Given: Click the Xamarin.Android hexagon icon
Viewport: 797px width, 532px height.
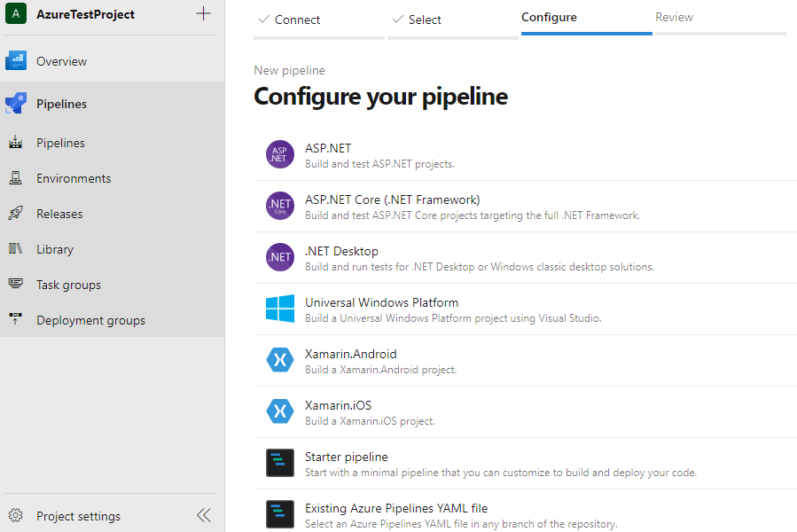Looking at the screenshot, I should point(280,360).
